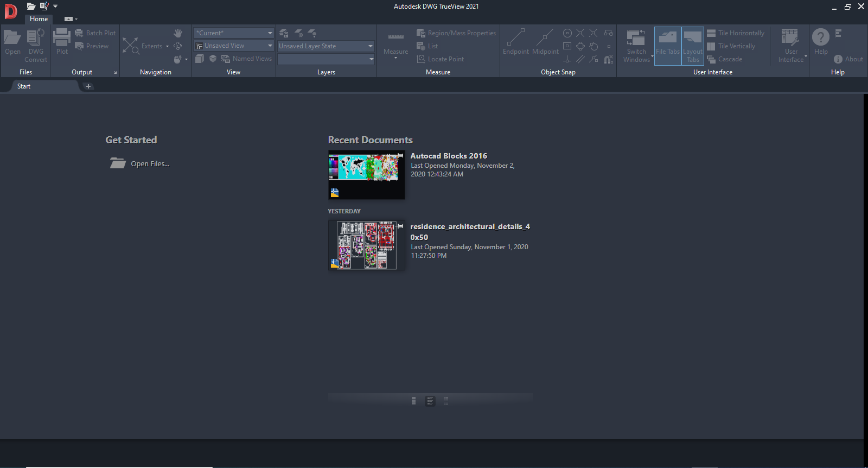Launch DWG Convert from the Files panel

click(36, 46)
